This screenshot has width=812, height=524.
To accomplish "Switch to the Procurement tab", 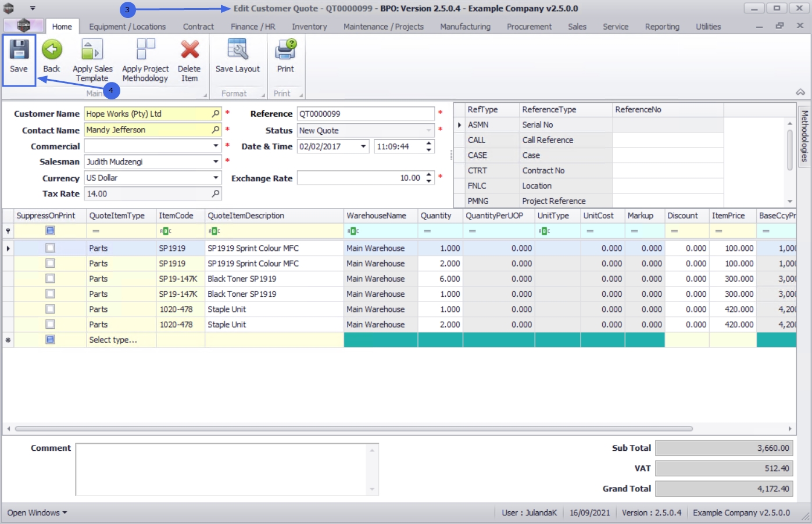I will coord(529,27).
